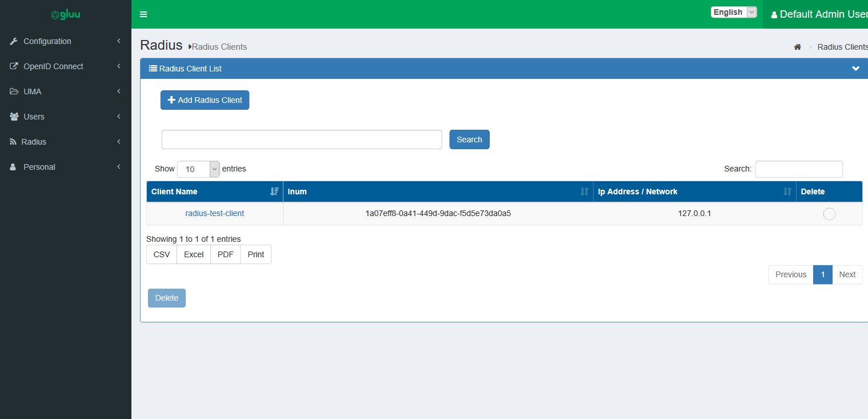868x419 pixels.
Task: Collapse the Radius Client List panel
Action: click(855, 69)
